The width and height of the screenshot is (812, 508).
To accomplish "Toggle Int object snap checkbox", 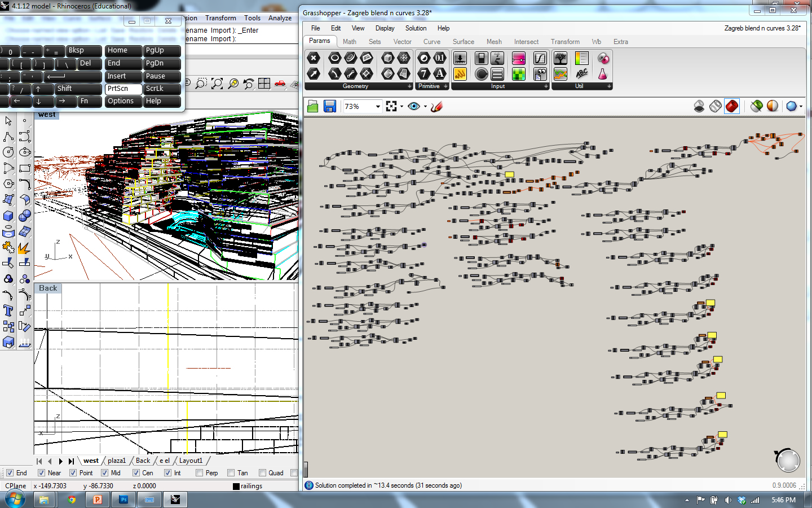I will (167, 473).
